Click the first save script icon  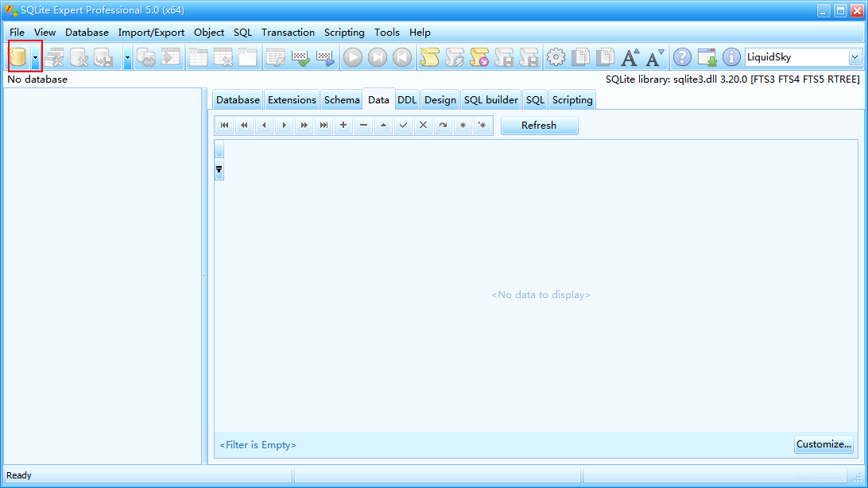[504, 57]
